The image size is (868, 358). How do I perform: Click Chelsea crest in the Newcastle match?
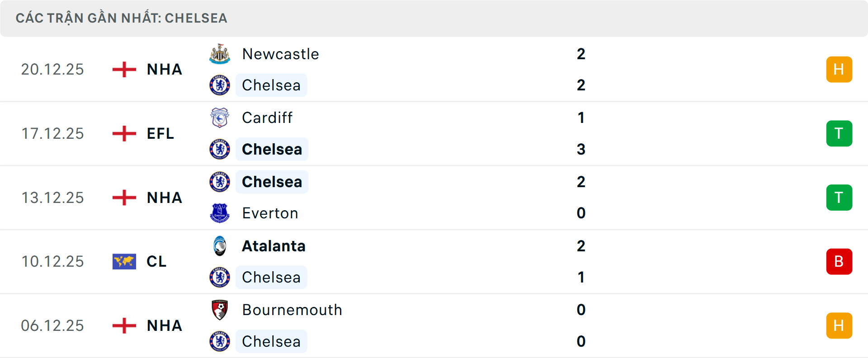220,85
